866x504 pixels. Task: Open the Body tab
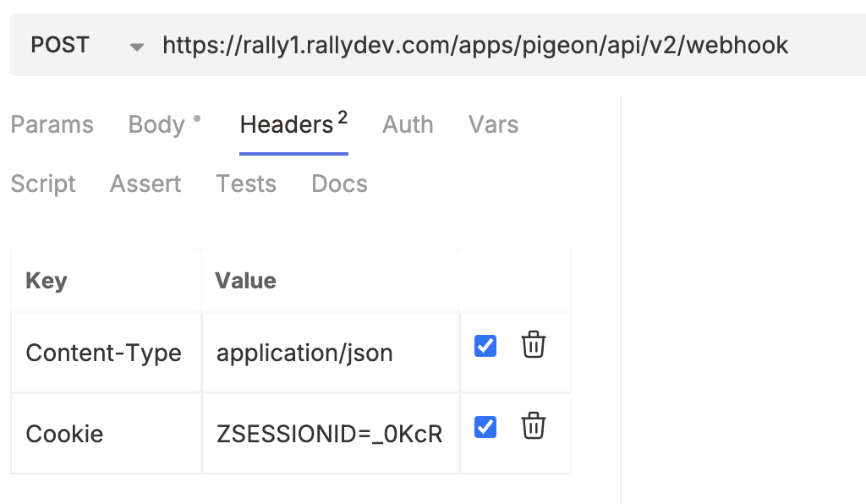[x=156, y=124]
